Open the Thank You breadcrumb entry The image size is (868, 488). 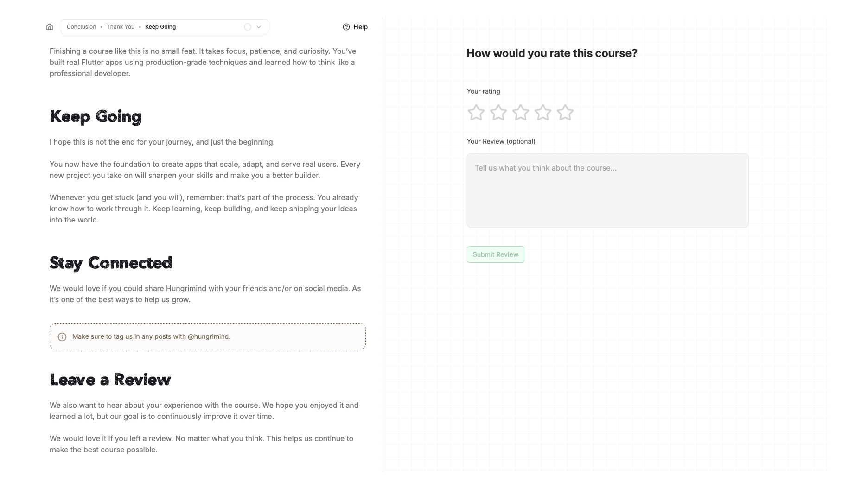tap(121, 26)
